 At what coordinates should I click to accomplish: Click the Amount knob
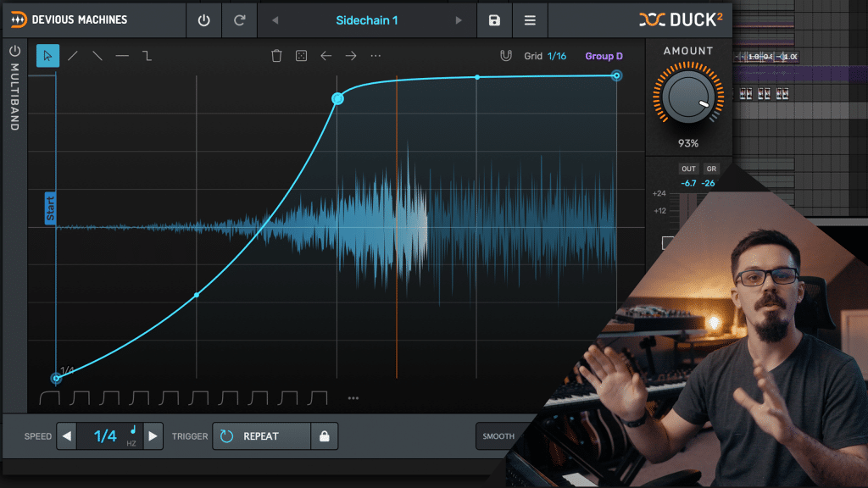688,98
